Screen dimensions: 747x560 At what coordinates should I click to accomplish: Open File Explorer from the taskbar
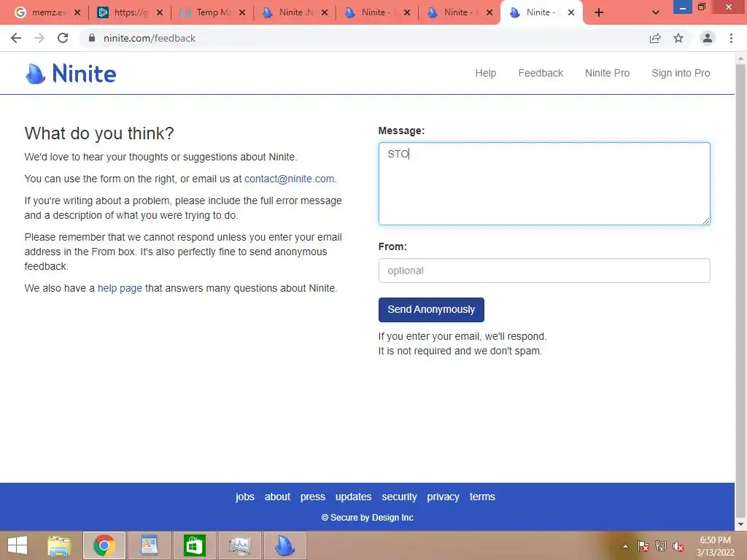tap(59, 545)
